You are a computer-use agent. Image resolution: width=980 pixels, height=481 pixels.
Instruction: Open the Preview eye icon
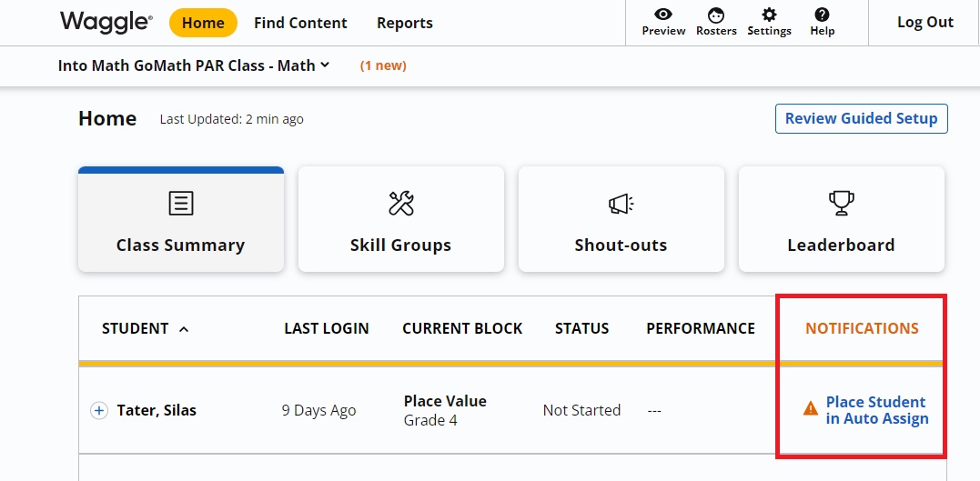pos(663,15)
